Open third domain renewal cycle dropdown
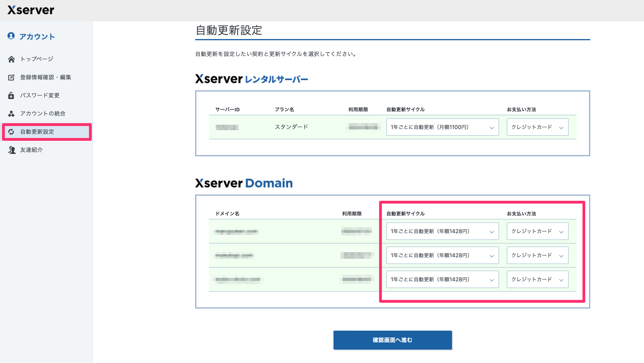The width and height of the screenshot is (644, 363). point(442,279)
